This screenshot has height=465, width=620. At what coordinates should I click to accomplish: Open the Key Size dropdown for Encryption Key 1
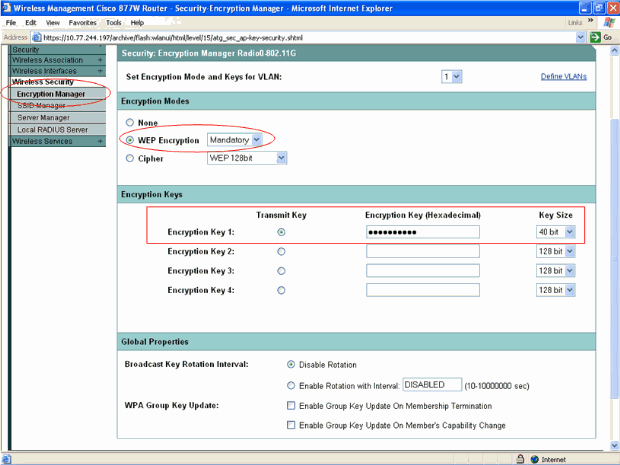pos(556,232)
